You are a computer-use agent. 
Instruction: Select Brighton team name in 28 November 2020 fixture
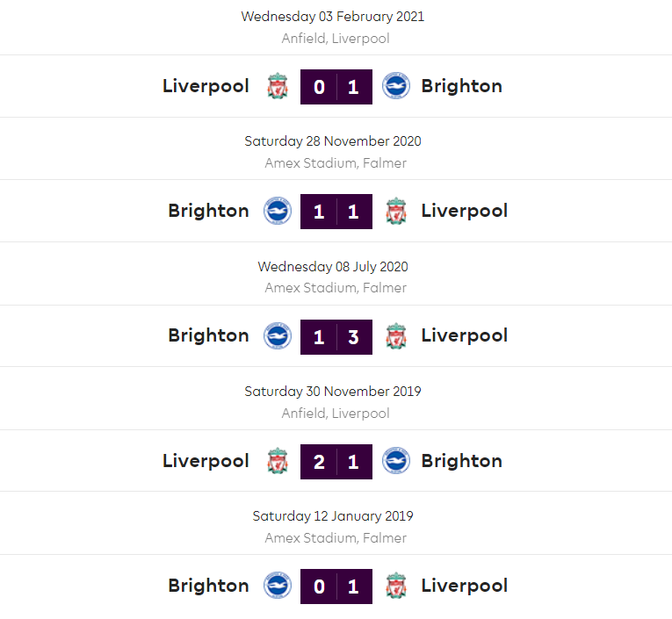208,211
